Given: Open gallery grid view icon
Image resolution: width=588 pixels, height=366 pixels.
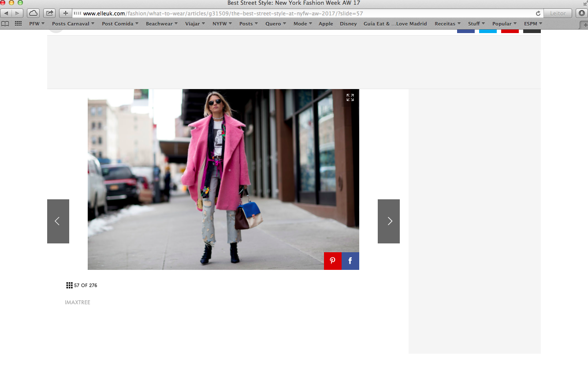Looking at the screenshot, I should click(x=69, y=285).
